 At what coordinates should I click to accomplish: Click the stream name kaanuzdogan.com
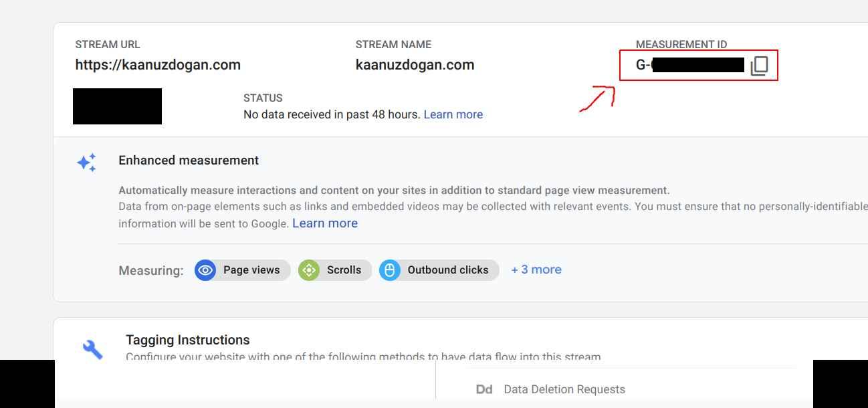pyautogui.click(x=415, y=65)
